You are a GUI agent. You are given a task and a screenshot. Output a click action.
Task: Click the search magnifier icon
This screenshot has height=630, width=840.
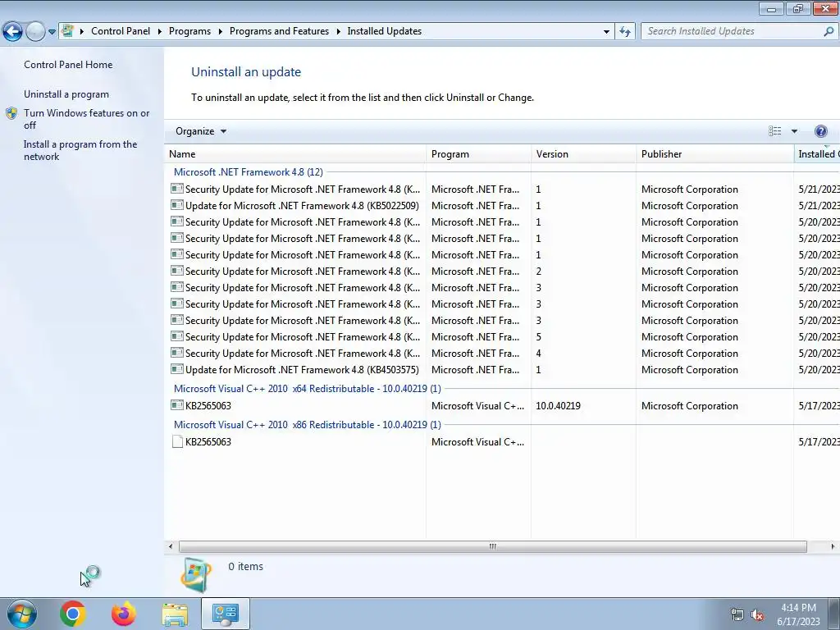[829, 31]
